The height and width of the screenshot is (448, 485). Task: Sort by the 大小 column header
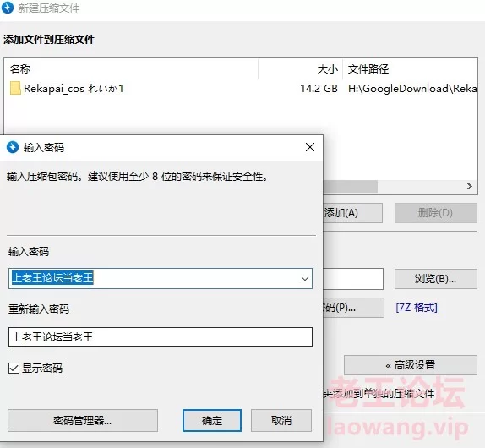coord(328,68)
